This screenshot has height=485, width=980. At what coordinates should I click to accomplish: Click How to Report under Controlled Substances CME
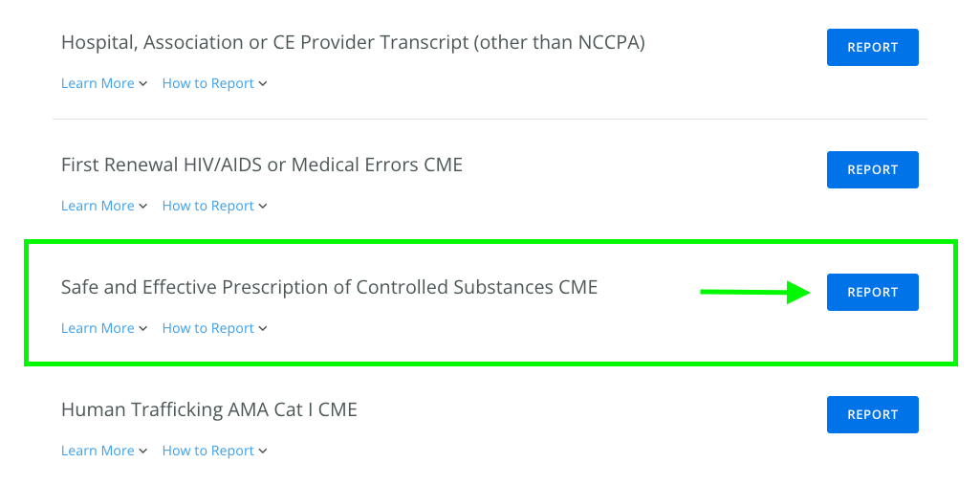pyautogui.click(x=207, y=329)
